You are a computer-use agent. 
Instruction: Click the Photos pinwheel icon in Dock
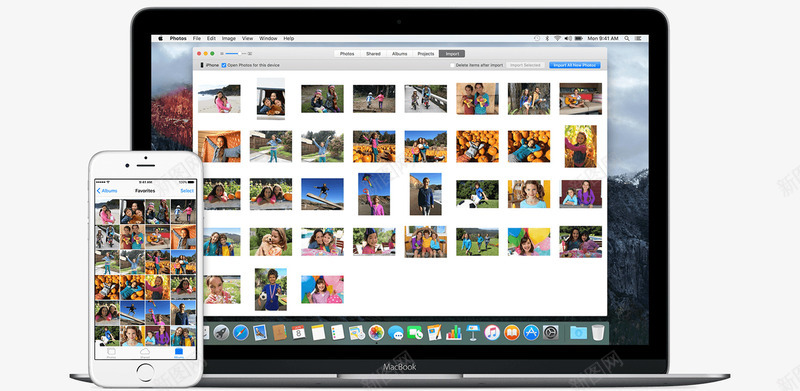[x=377, y=332]
